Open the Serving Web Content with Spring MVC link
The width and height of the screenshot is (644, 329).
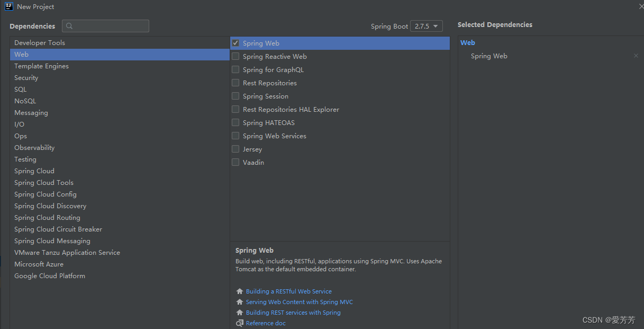[300, 301]
